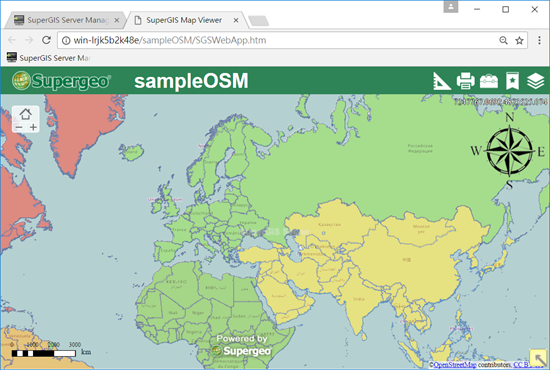
Task: Reload the page
Action: 46,40
